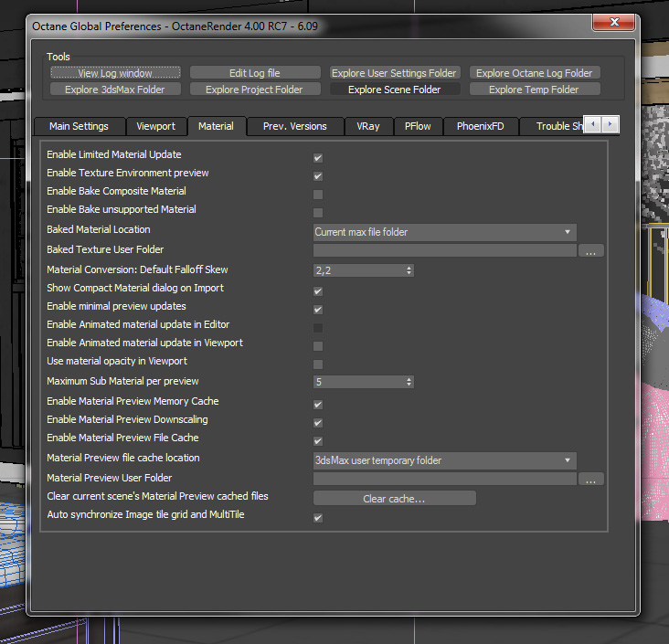Open the PhoenixFD tab
The height and width of the screenshot is (644, 669).
tap(481, 126)
